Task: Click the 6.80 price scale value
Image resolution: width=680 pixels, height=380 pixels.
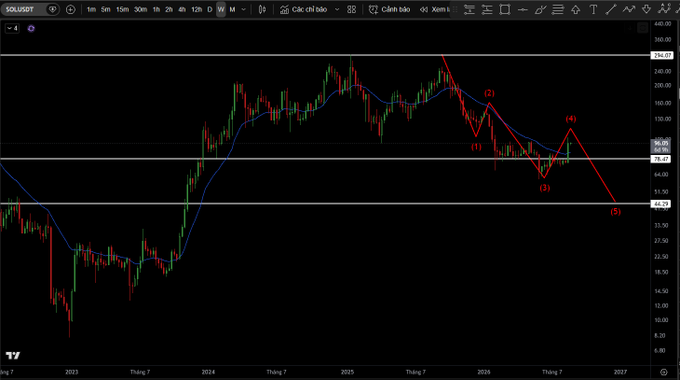Action: point(660,350)
